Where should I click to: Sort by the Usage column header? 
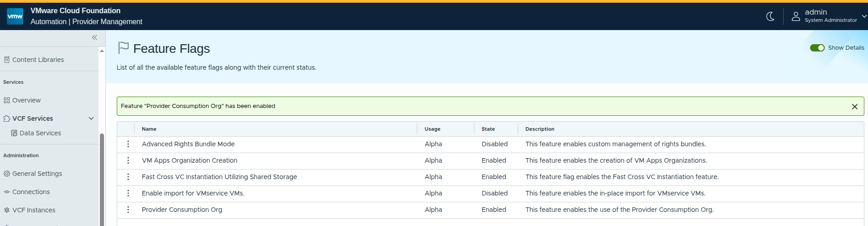coord(432,129)
